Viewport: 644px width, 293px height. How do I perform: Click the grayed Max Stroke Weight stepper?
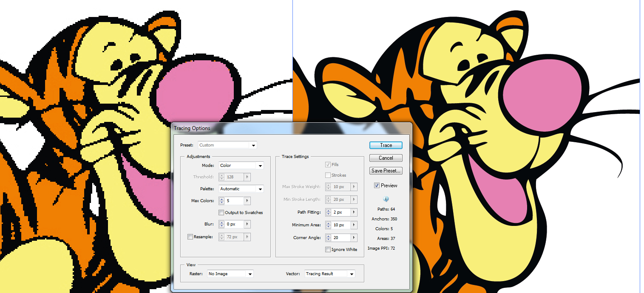coord(329,186)
